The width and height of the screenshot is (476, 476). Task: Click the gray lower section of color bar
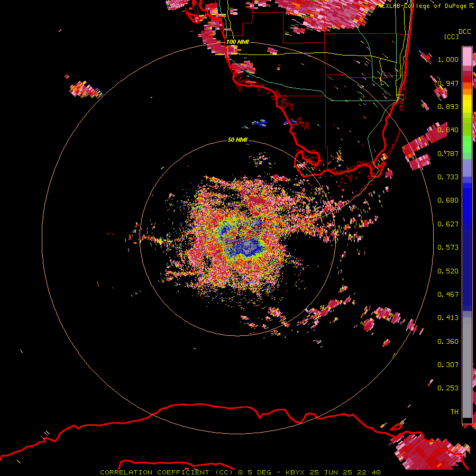coord(467,368)
